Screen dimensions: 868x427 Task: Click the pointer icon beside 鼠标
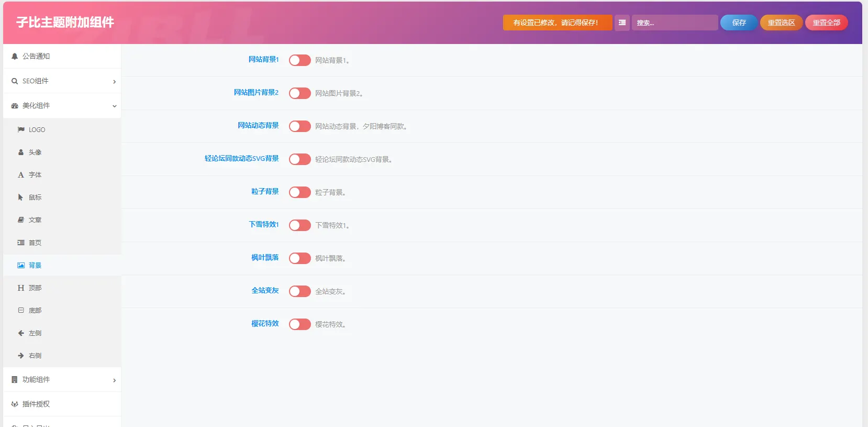pyautogui.click(x=20, y=198)
